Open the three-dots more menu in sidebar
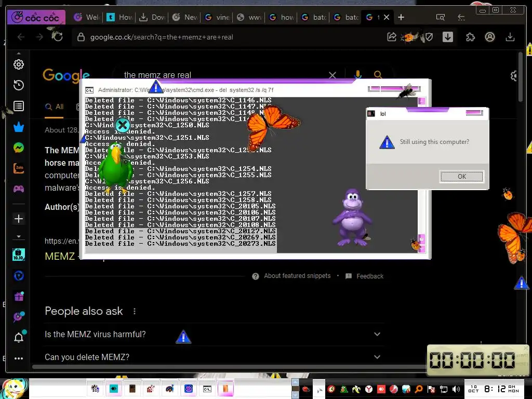The width and height of the screenshot is (532, 399). 19,358
